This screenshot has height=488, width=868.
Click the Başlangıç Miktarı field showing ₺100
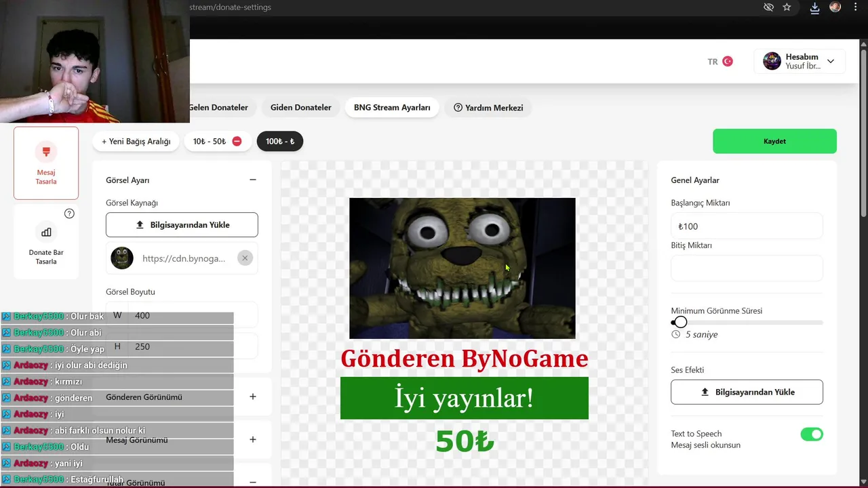click(x=747, y=226)
